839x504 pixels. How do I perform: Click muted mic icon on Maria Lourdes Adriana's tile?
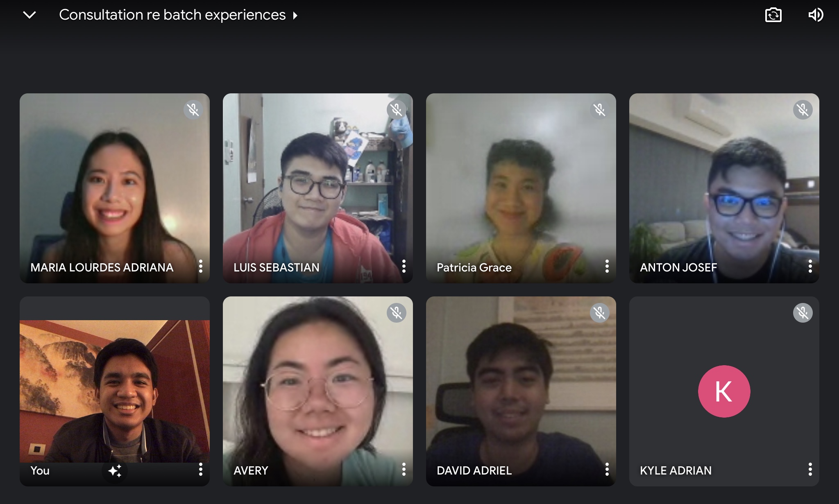coord(193,110)
